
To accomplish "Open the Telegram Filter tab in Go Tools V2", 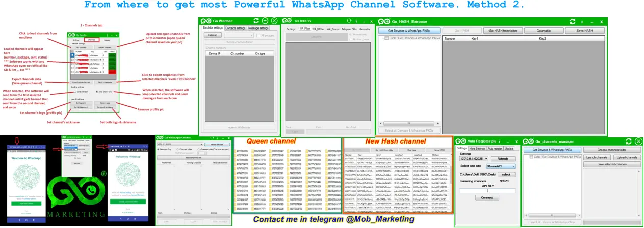I will [x=349, y=29].
